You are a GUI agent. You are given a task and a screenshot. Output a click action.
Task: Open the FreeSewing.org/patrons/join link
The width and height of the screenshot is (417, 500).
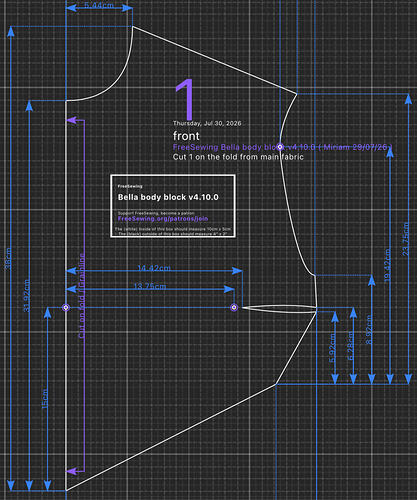(163, 219)
